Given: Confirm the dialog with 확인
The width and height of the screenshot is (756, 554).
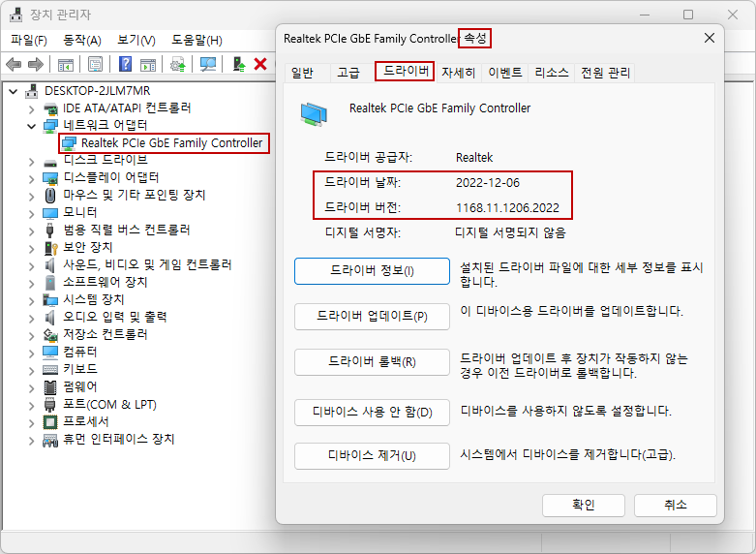Looking at the screenshot, I should 584,505.
